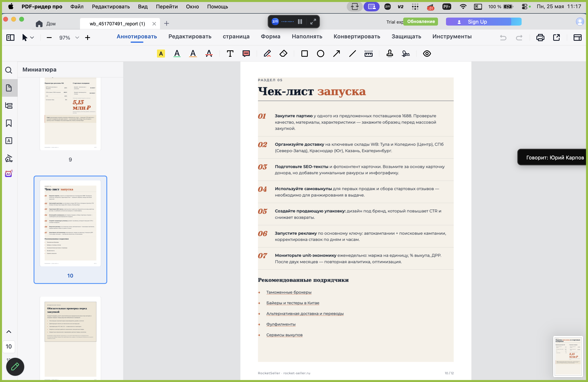Open the Вид menu
This screenshot has width=588, height=382.
point(143,7)
